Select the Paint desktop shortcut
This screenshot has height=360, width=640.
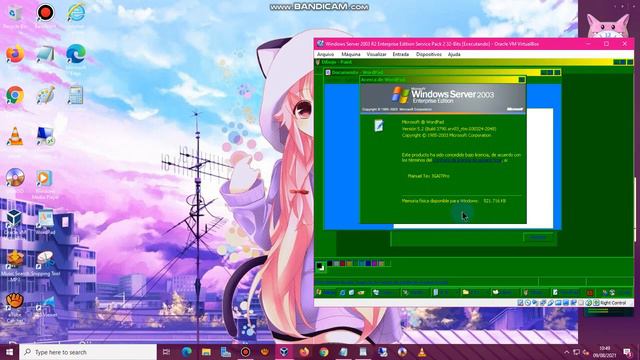(x=45, y=95)
